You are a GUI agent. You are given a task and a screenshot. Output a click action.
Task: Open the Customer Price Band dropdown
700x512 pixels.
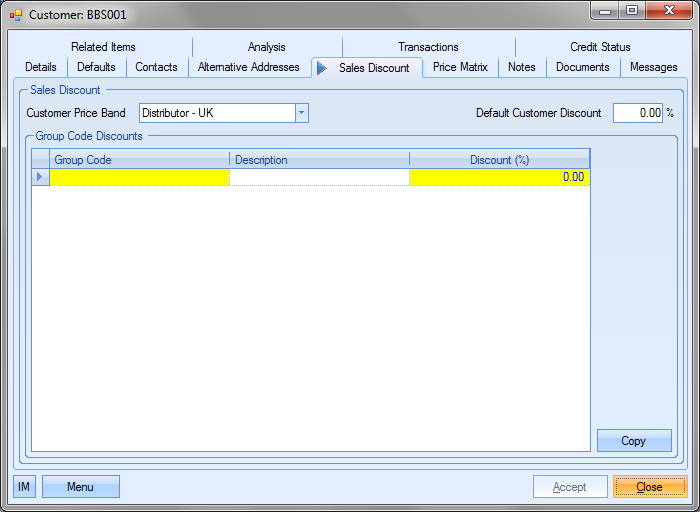tap(301, 113)
